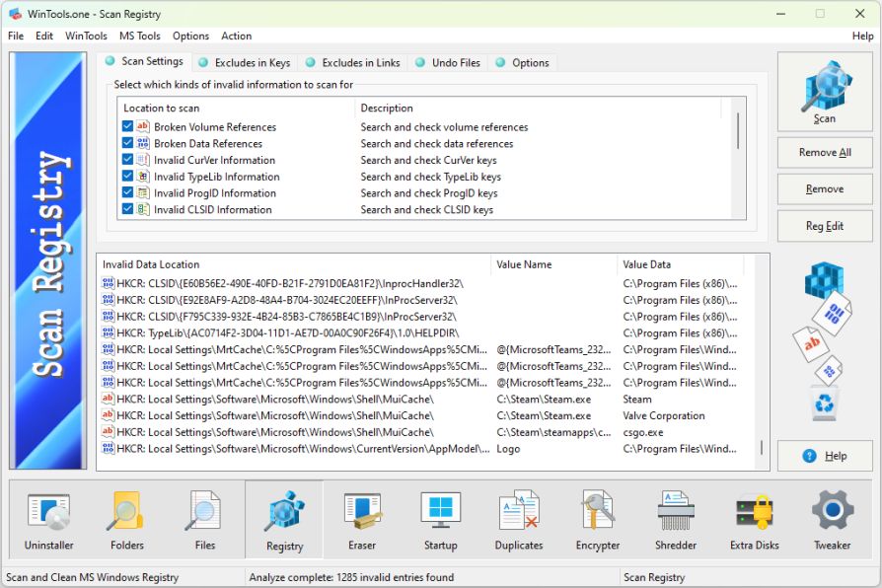Uncheck Invalid TypeLib Information
The image size is (882, 588).
[x=127, y=177]
